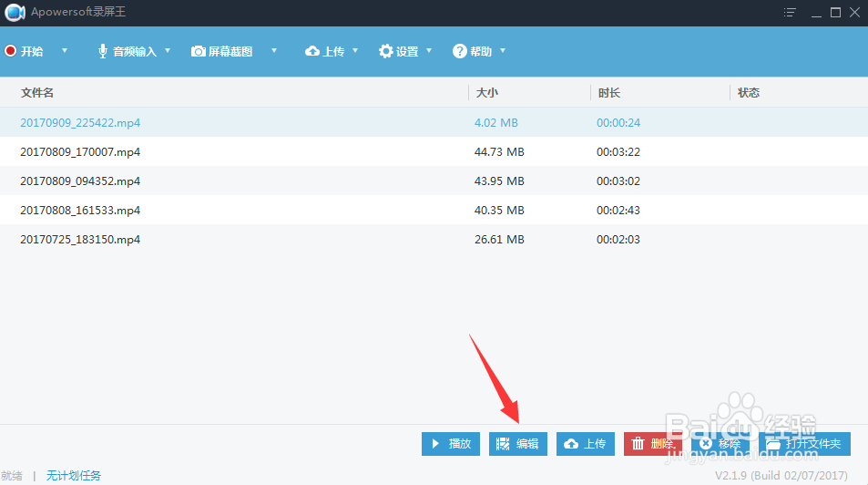Click the 44.73 MB size cell
Image resolution: width=868 pixels, height=485 pixels.
(x=499, y=152)
